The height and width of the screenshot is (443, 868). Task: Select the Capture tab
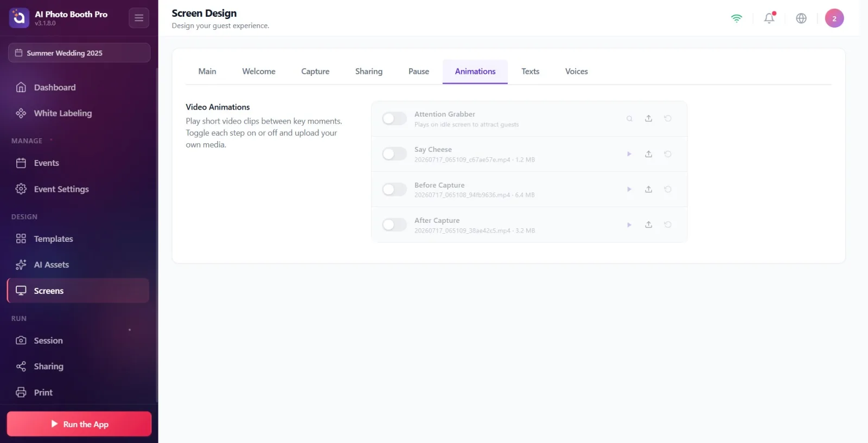tap(315, 72)
